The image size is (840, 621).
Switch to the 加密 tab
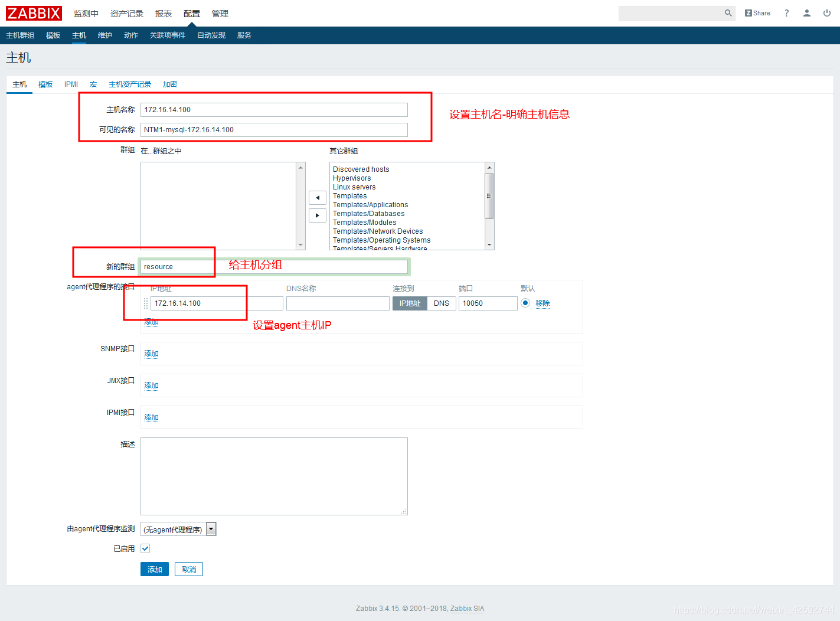click(x=170, y=84)
